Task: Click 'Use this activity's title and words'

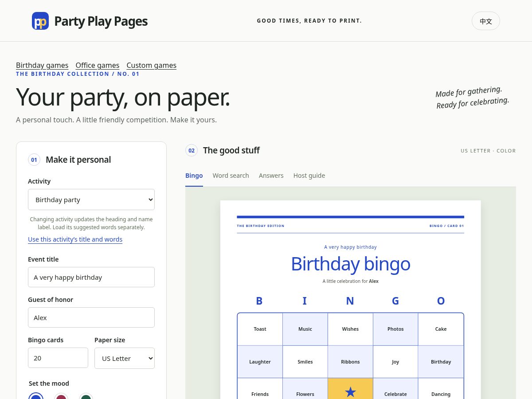Action: [75, 239]
